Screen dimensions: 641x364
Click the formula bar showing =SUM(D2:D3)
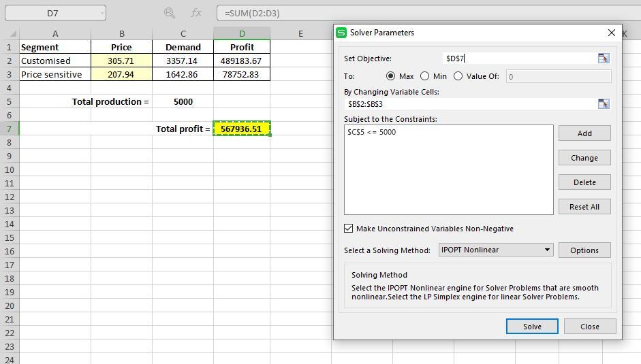point(428,13)
